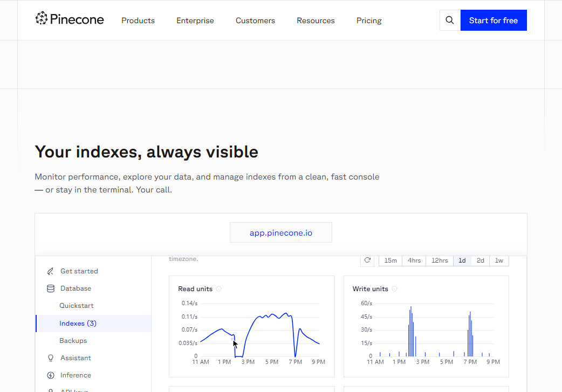Open the app.pinecone.io link
This screenshot has height=392, width=562.
coord(280,232)
